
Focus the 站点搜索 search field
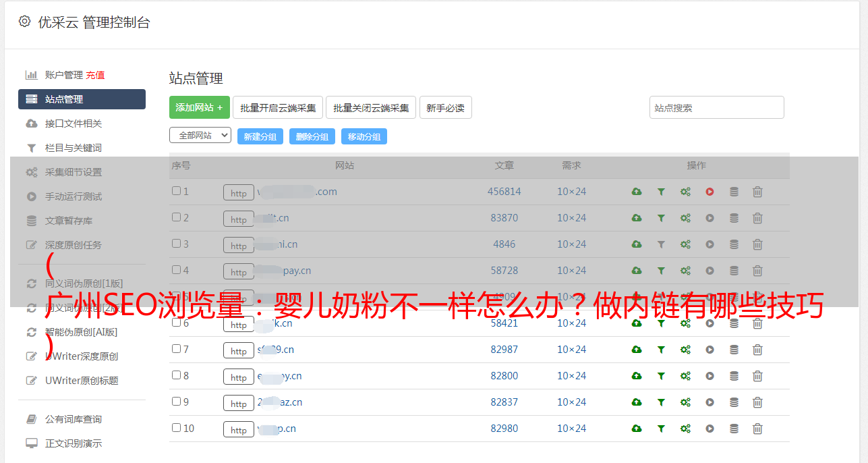coord(717,107)
